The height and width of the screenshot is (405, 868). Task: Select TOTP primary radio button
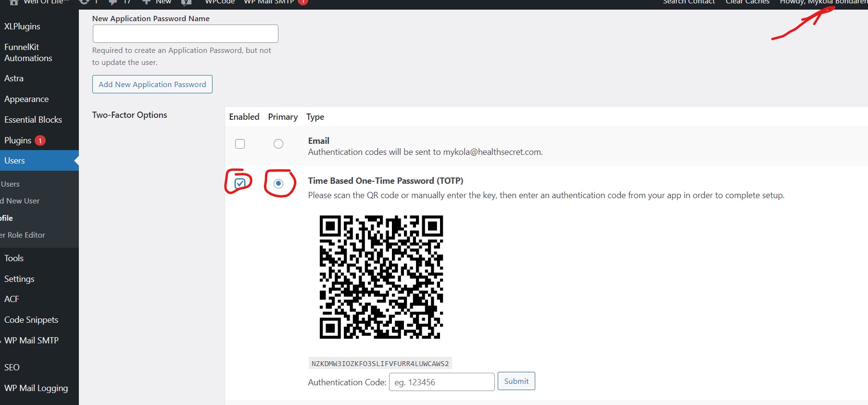(x=278, y=183)
